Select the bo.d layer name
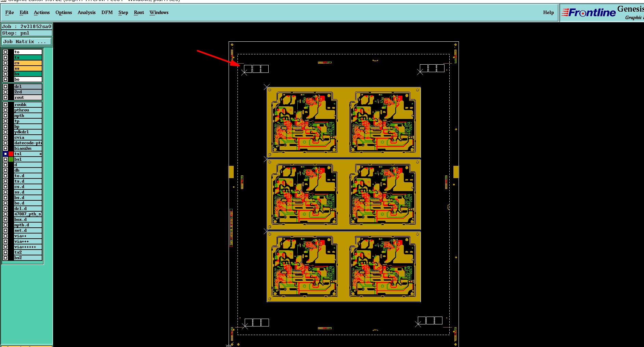644x347 pixels. pos(28,203)
